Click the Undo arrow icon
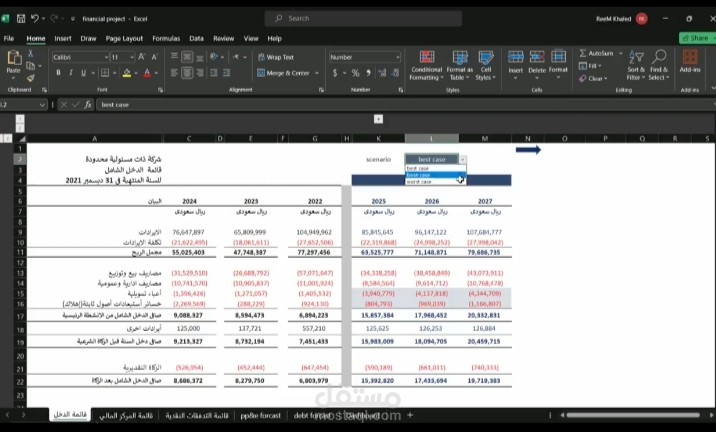Viewport: 716px width, 432px height. click(x=35, y=19)
